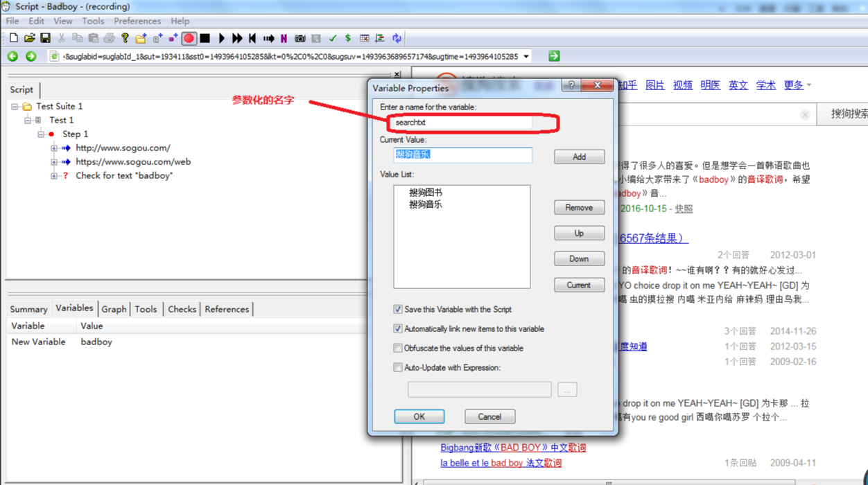Select the New Variable row
The height and width of the screenshot is (485, 868).
pos(187,342)
